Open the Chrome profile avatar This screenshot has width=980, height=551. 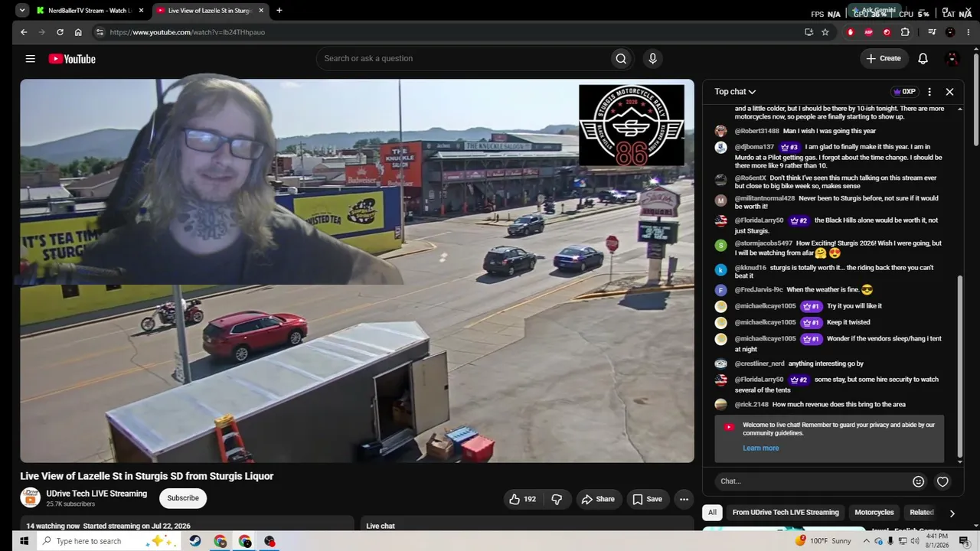click(x=950, y=32)
